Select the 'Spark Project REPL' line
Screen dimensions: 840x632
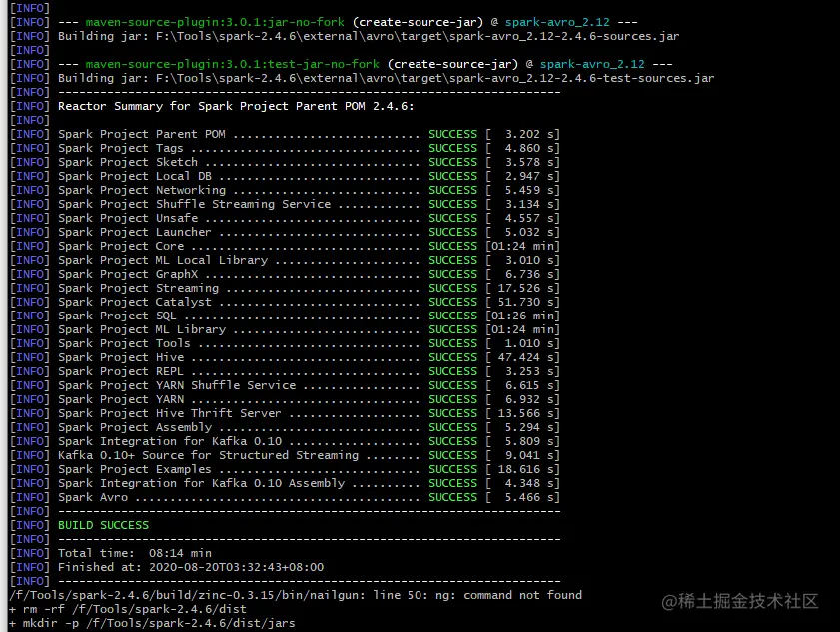[285, 371]
